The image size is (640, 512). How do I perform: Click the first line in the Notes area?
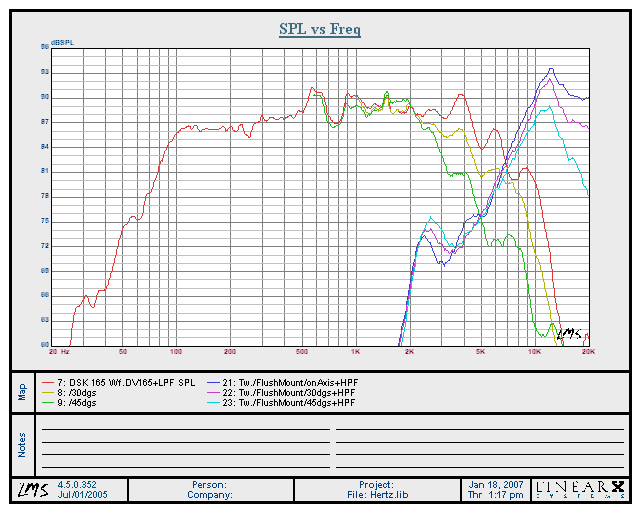184,429
